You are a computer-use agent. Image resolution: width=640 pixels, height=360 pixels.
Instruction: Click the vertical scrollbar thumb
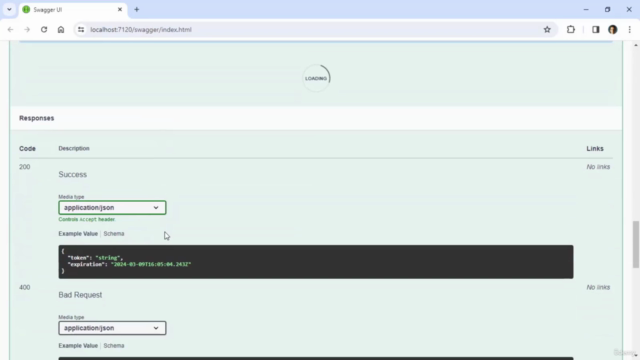636,244
